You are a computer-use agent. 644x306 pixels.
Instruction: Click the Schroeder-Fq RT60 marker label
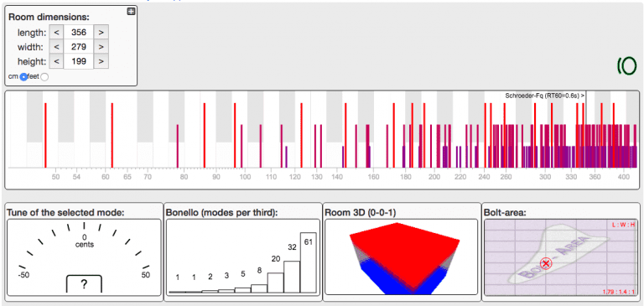(544, 96)
